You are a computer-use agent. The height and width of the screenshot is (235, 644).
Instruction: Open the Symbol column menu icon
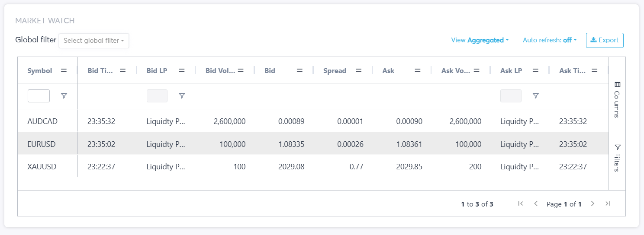(64, 70)
